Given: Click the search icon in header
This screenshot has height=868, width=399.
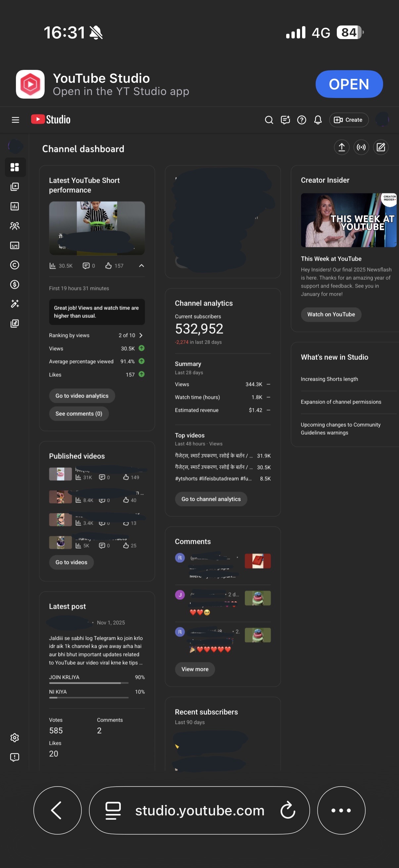Looking at the screenshot, I should point(269,120).
